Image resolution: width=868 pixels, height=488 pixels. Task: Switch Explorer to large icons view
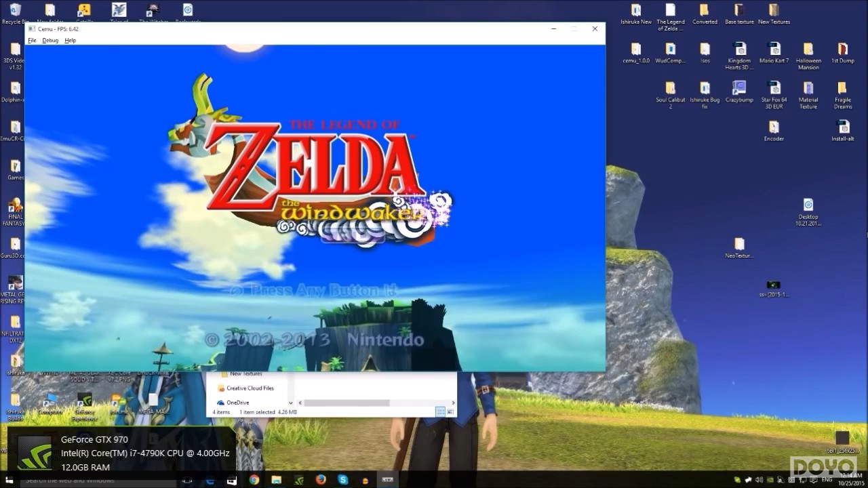click(450, 412)
